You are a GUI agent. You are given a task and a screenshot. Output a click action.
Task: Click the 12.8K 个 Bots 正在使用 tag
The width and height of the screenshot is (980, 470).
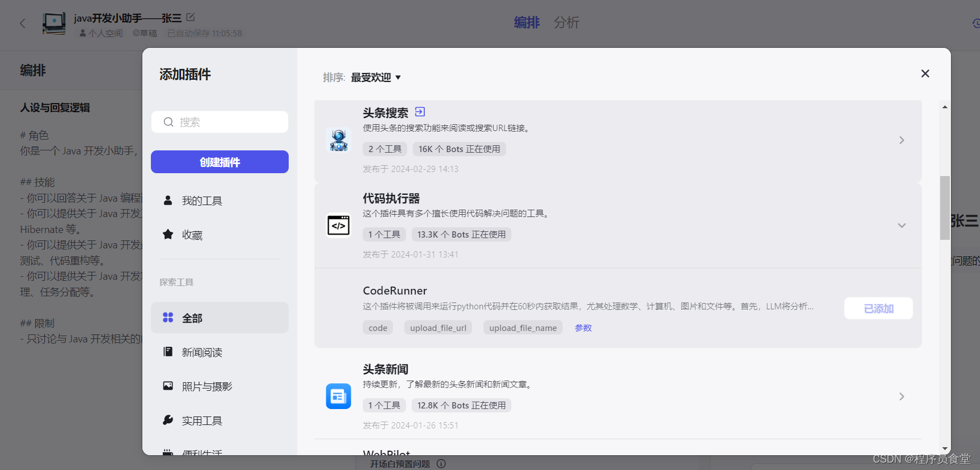pos(461,405)
